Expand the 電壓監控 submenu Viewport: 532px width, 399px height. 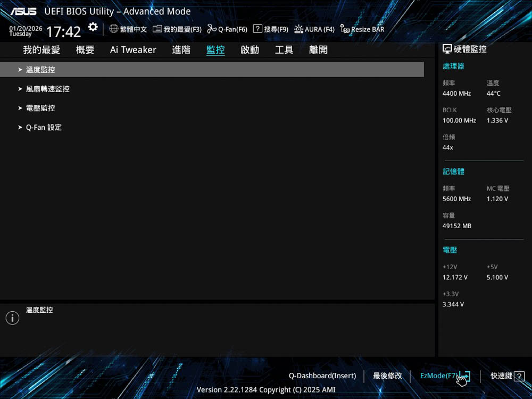click(x=40, y=108)
